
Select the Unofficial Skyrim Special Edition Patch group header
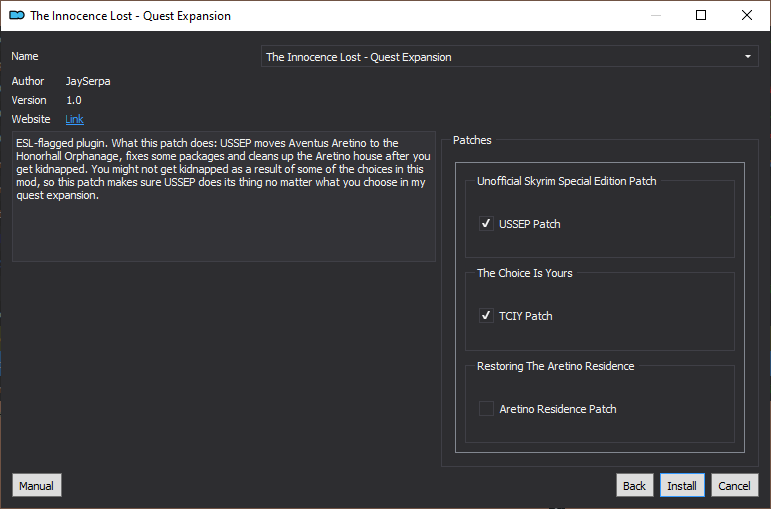click(x=566, y=181)
